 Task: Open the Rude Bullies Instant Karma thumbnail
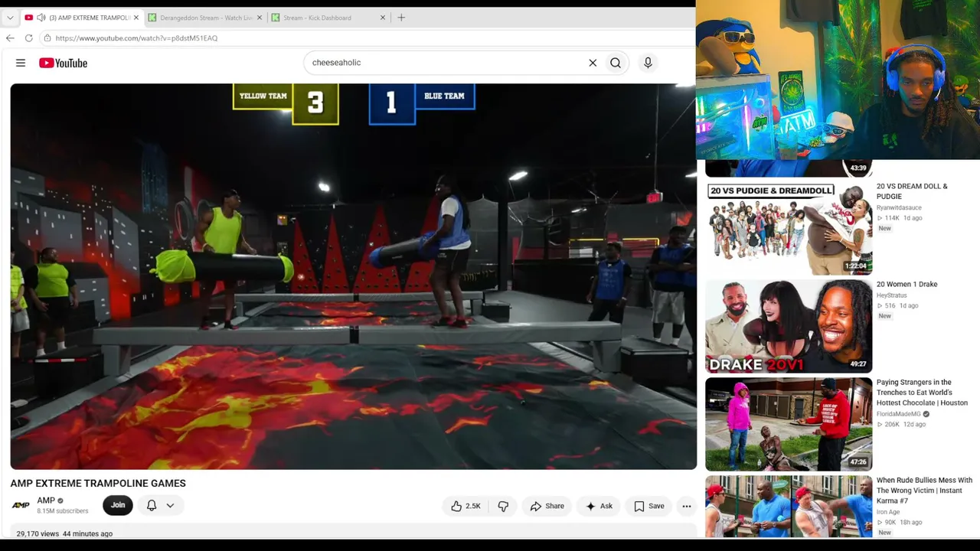[789, 507]
